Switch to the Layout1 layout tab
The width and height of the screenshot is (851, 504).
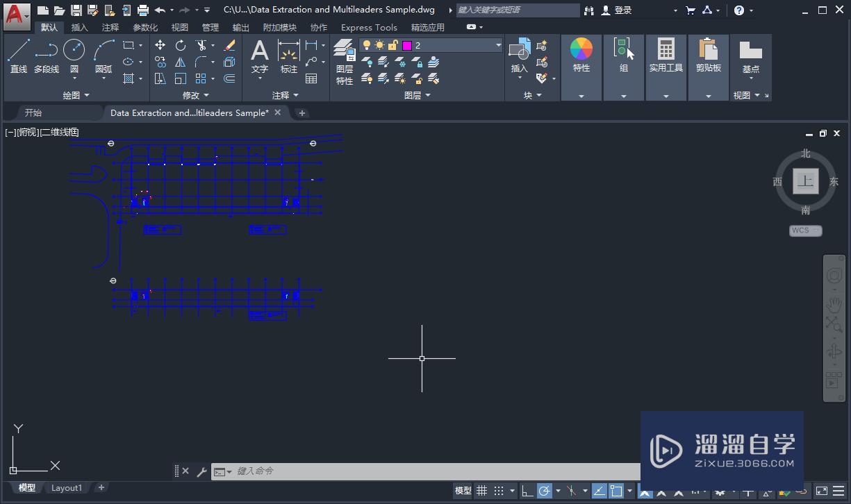(66, 487)
